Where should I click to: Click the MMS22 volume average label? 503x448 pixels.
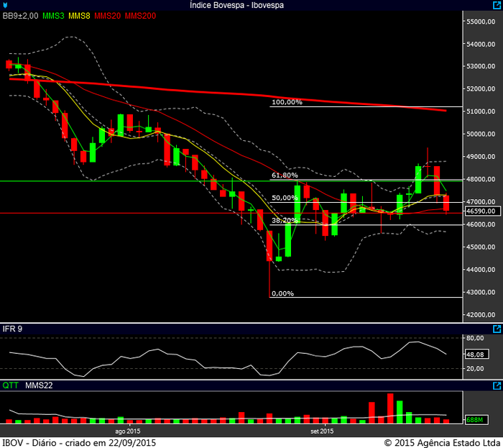click(x=39, y=386)
